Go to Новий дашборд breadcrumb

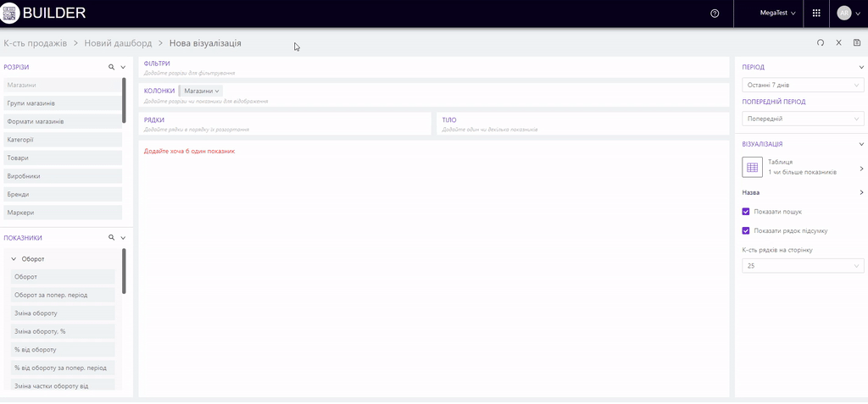(118, 42)
